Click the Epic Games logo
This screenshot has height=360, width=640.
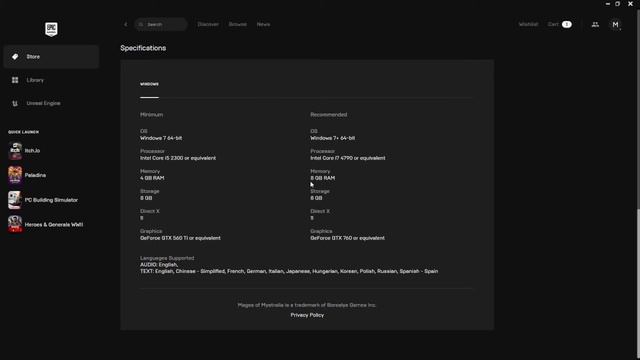point(51,29)
